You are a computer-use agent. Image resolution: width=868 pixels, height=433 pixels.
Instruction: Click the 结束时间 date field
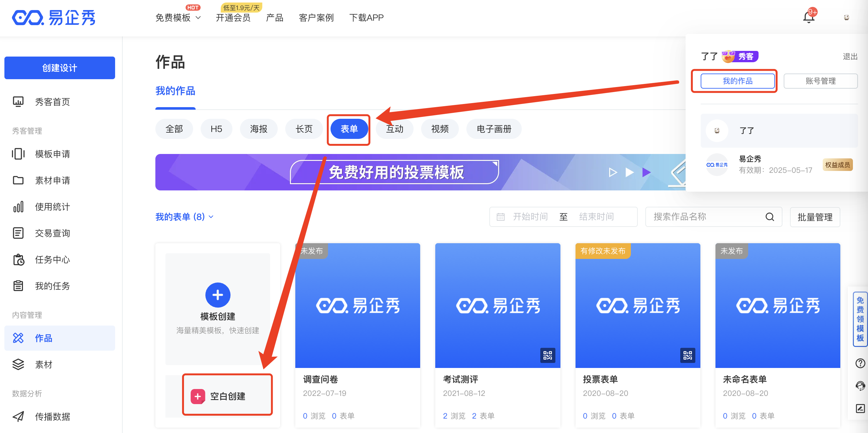tap(596, 217)
